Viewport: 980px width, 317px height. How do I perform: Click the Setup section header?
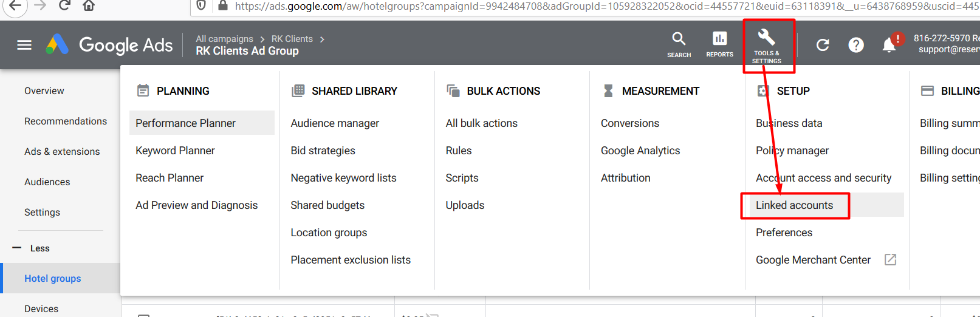783,91
